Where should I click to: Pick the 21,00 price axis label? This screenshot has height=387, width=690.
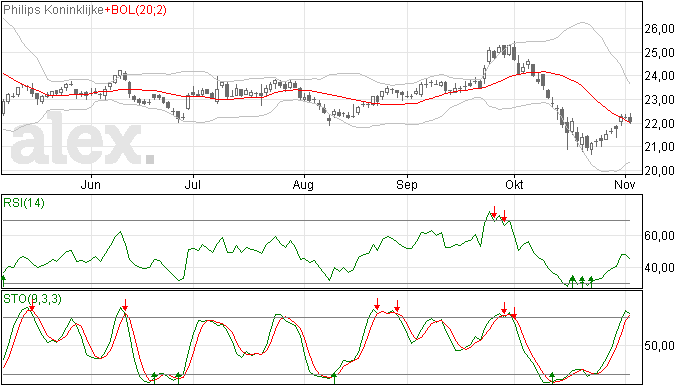pos(660,147)
